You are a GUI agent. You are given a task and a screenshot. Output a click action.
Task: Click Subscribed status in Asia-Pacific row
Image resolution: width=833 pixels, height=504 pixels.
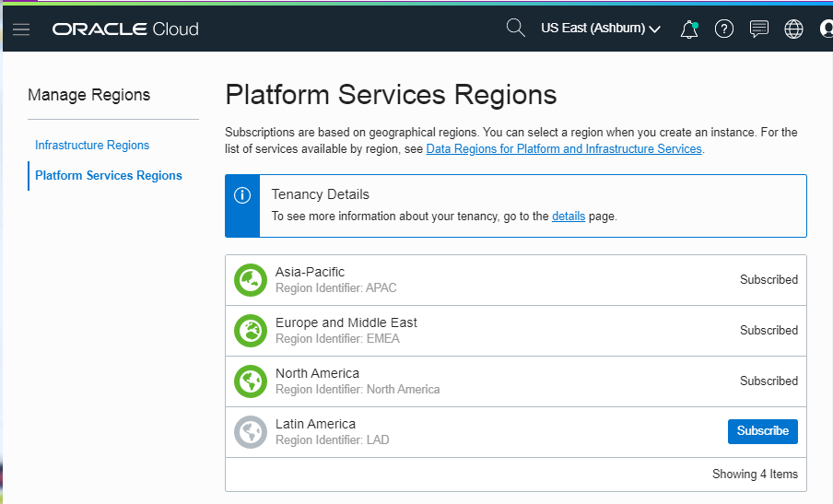(768, 280)
